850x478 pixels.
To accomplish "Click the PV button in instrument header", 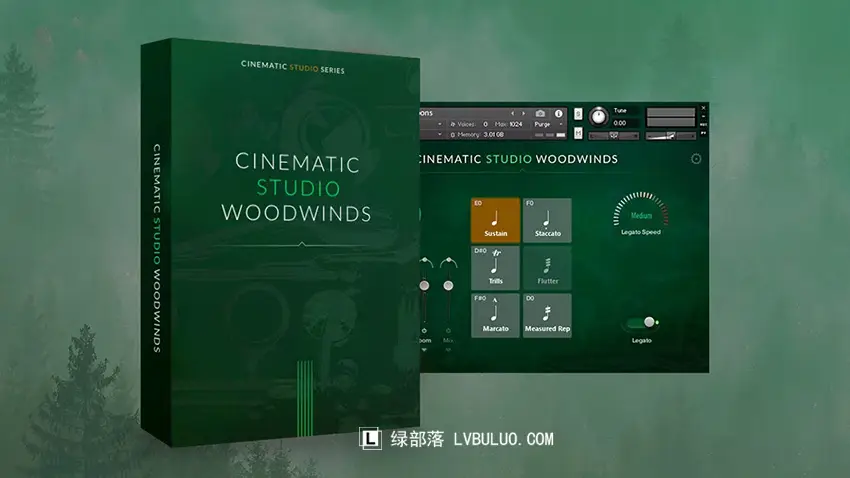I will pos(704,133).
